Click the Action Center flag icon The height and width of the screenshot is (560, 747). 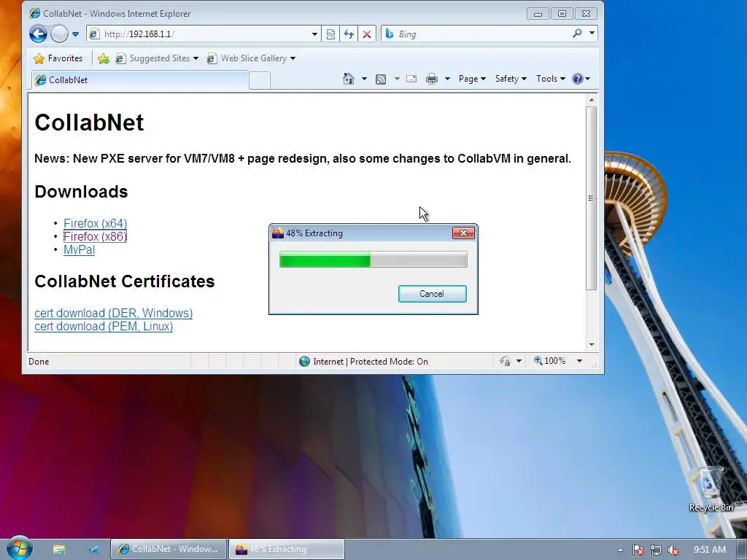point(638,550)
